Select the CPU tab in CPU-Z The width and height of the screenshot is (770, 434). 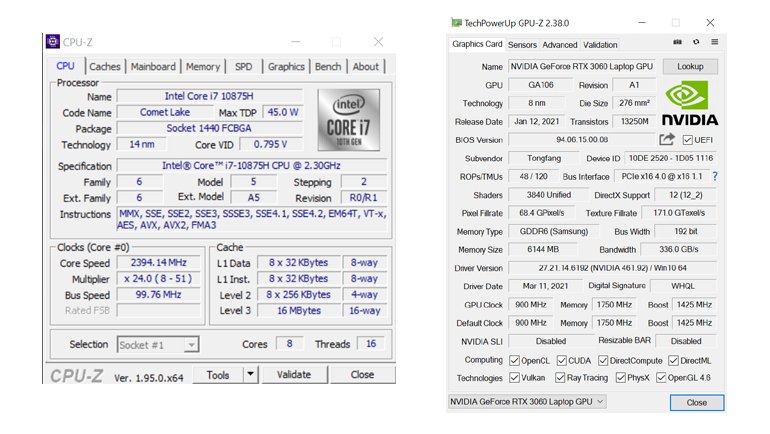(65, 66)
